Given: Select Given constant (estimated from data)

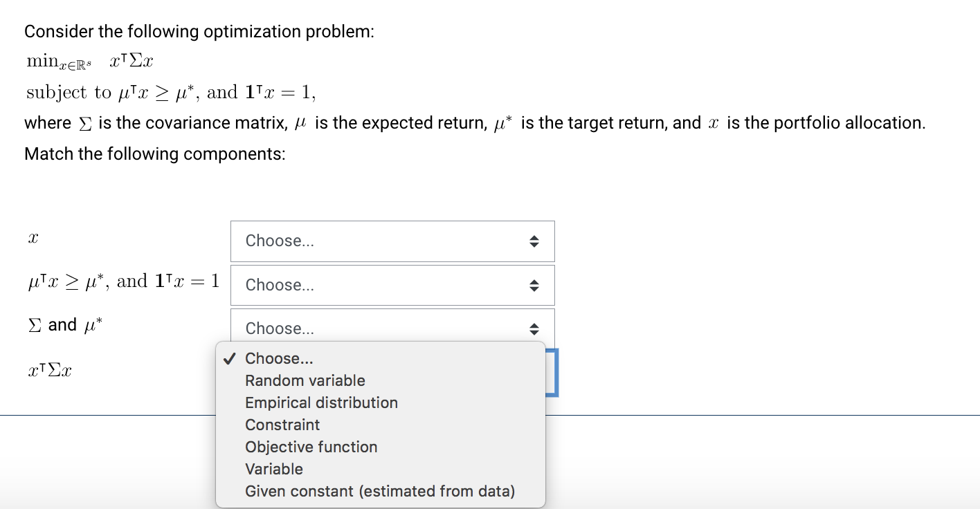Looking at the screenshot, I should click(380, 491).
